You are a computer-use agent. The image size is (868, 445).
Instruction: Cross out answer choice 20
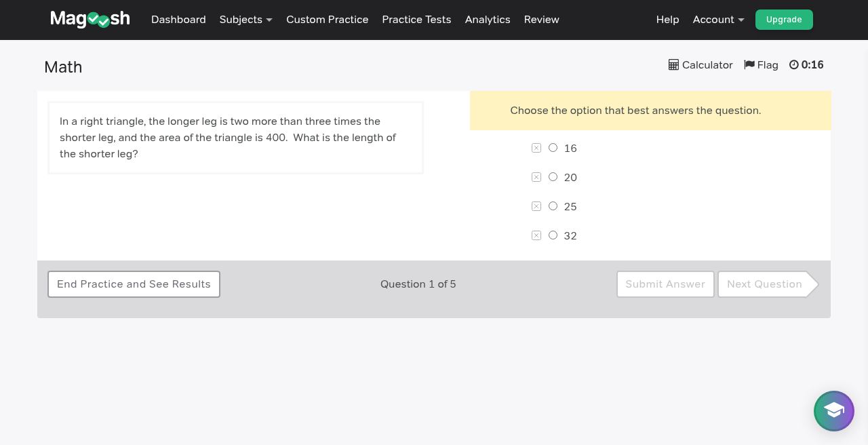click(x=536, y=177)
